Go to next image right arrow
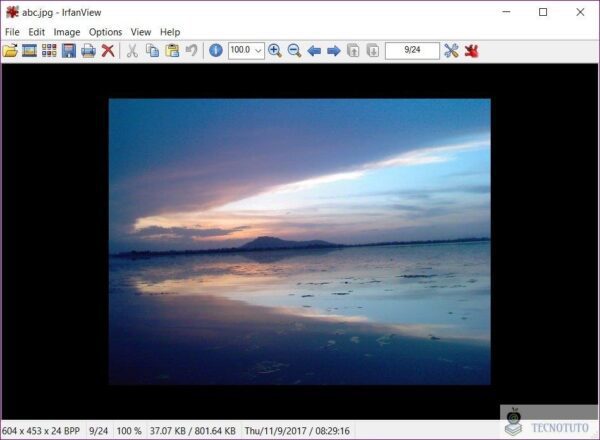 [x=334, y=51]
